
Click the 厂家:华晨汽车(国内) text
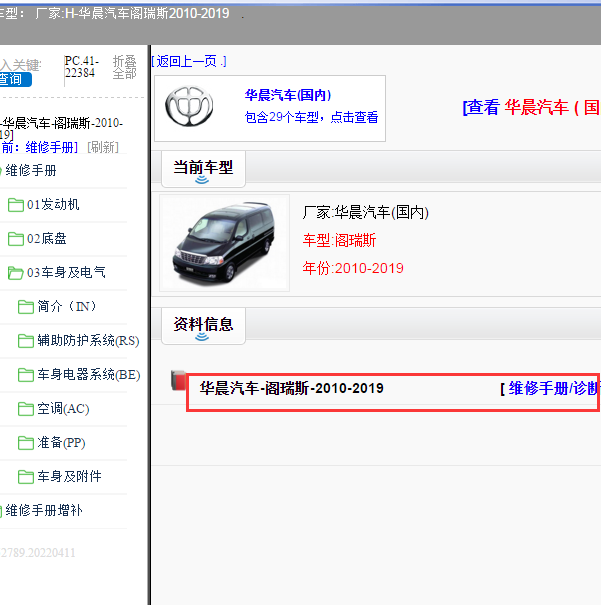point(366,212)
